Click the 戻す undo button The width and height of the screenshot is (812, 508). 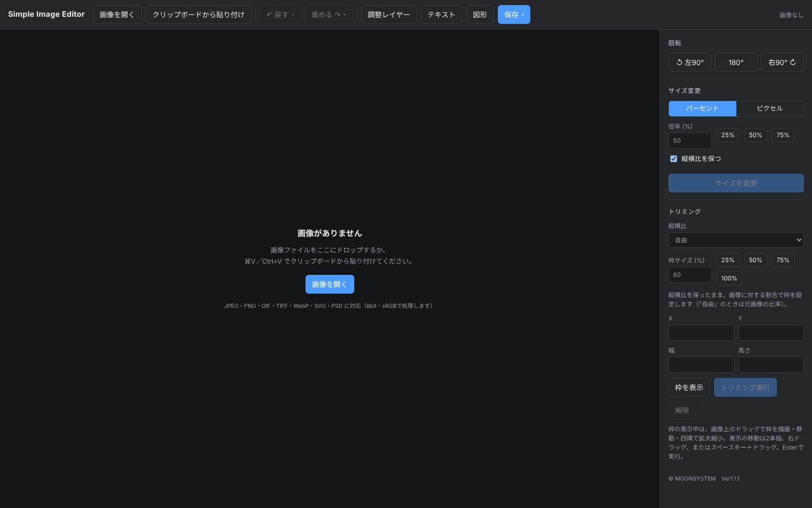(280, 15)
